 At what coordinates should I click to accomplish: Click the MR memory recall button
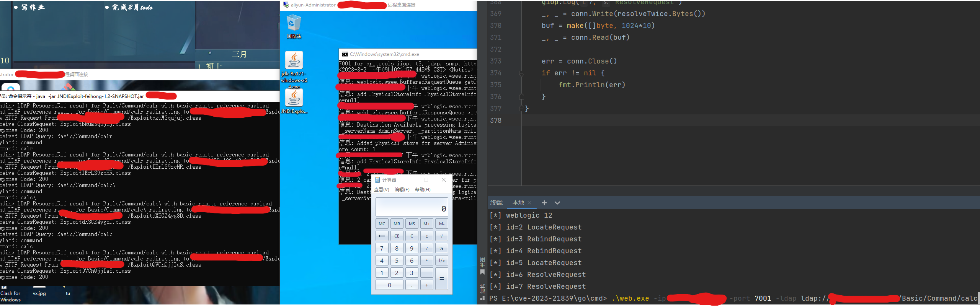tap(397, 224)
